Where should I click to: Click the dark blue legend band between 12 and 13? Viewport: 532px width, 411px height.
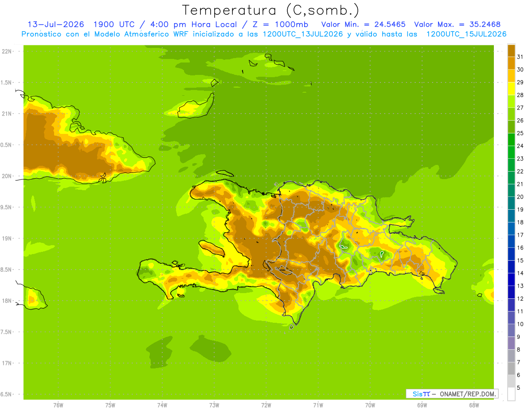coord(511,292)
